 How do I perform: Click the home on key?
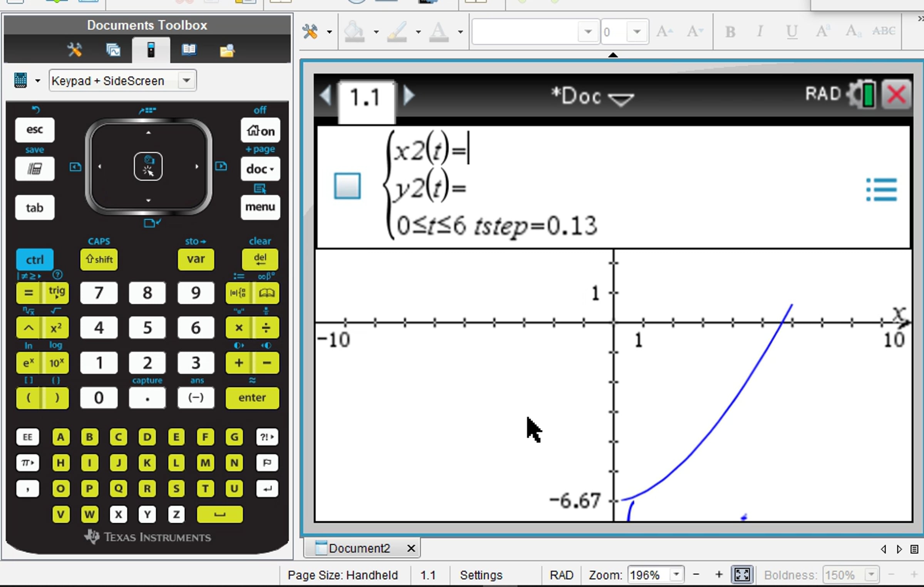[260, 130]
